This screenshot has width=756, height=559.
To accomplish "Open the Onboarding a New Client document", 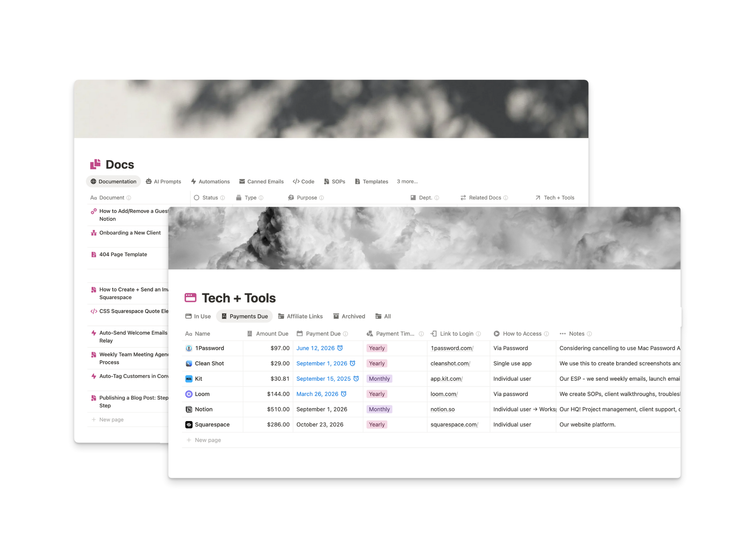I will pyautogui.click(x=130, y=233).
